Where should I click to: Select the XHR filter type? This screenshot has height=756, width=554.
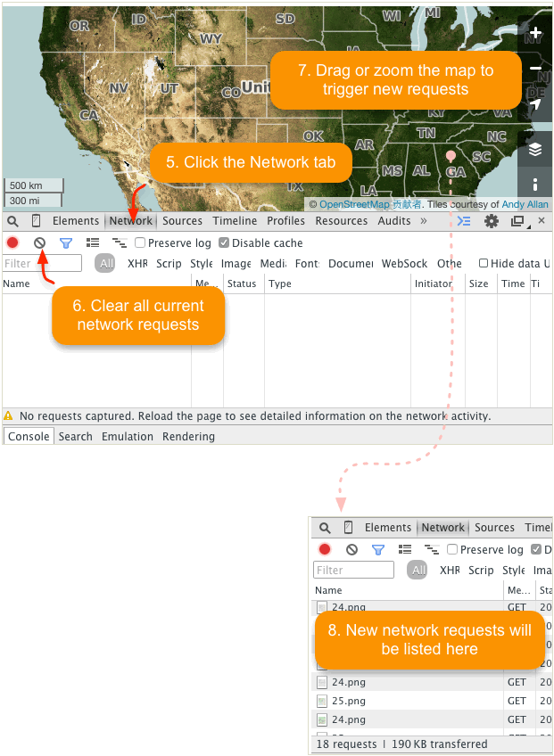pos(137,263)
